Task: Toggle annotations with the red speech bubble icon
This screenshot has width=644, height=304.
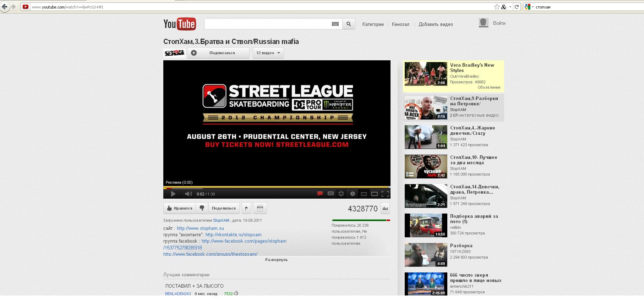Action: click(x=320, y=194)
